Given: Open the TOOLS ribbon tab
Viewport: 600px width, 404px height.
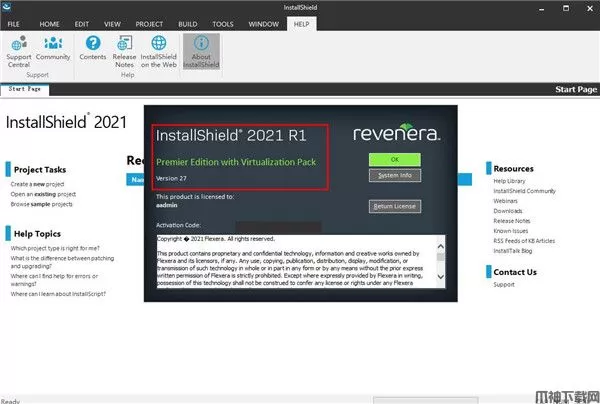Looking at the screenshot, I should 223,24.
